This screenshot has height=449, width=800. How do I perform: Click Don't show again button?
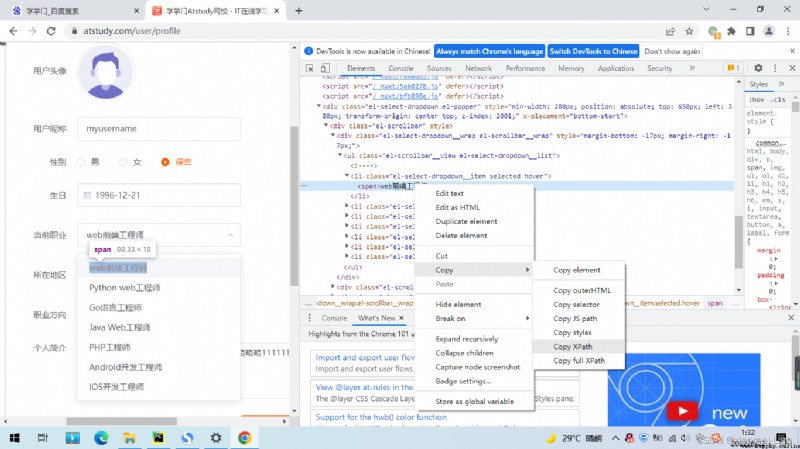[x=672, y=52]
